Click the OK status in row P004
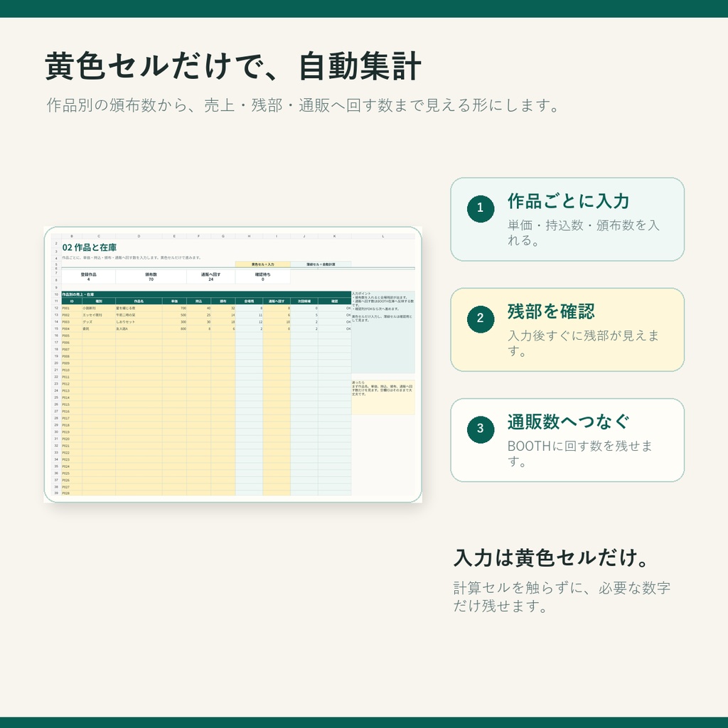 tap(335, 328)
